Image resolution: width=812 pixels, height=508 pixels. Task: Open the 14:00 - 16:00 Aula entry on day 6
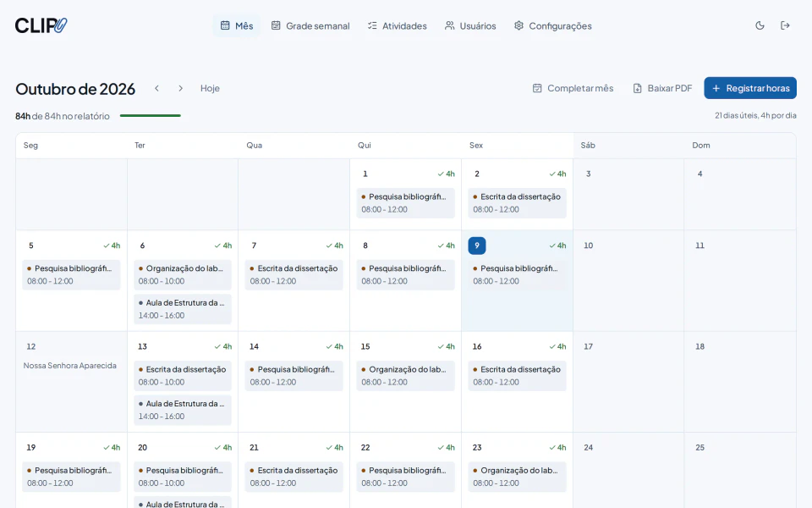tap(183, 309)
